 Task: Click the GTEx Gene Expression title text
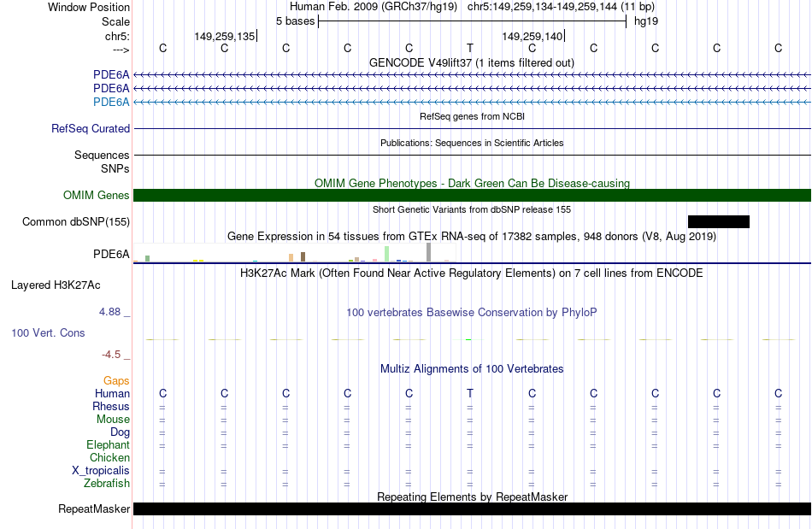pos(472,237)
